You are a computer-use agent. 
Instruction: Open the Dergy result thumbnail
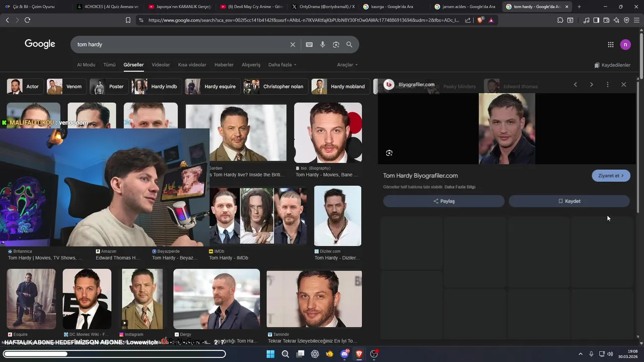pos(217,299)
